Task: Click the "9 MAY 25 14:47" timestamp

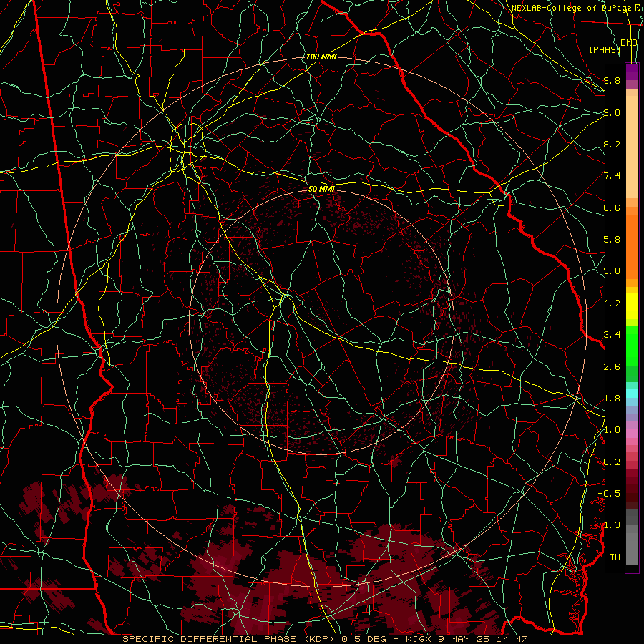Action: pos(483,639)
